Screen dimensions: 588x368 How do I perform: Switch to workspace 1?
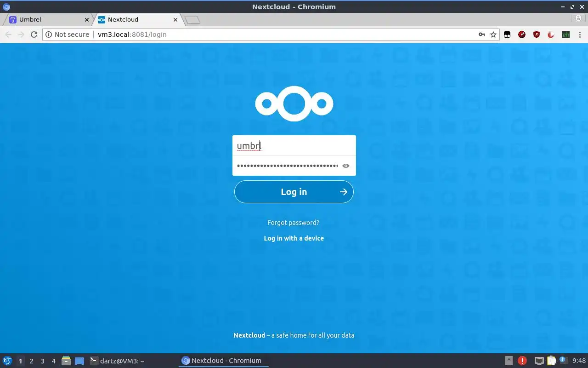[x=20, y=361]
